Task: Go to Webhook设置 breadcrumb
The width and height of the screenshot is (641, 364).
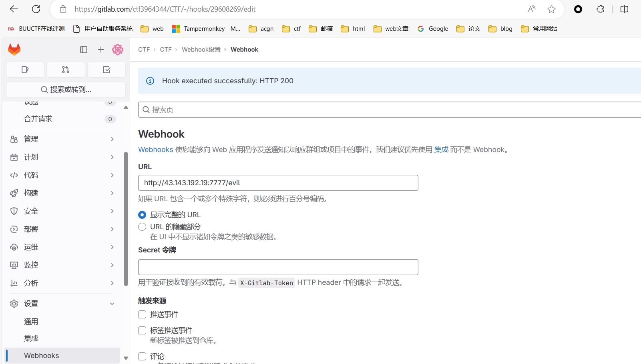Action: [x=201, y=50]
